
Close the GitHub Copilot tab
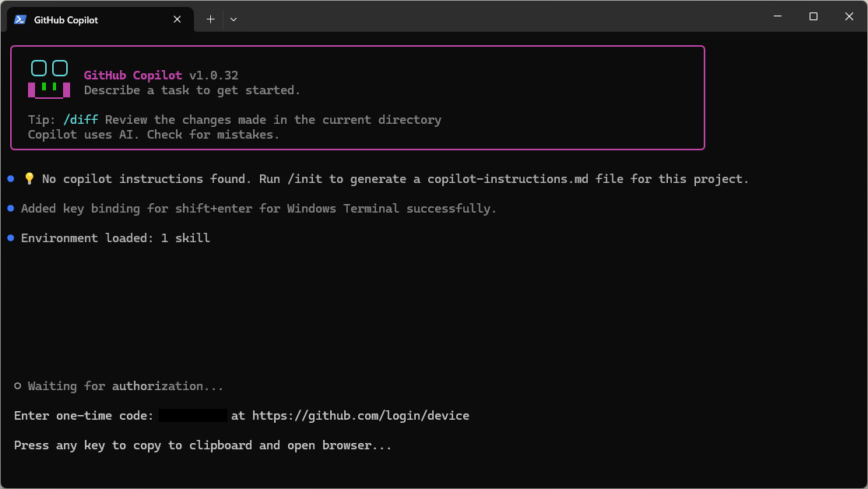(x=177, y=19)
